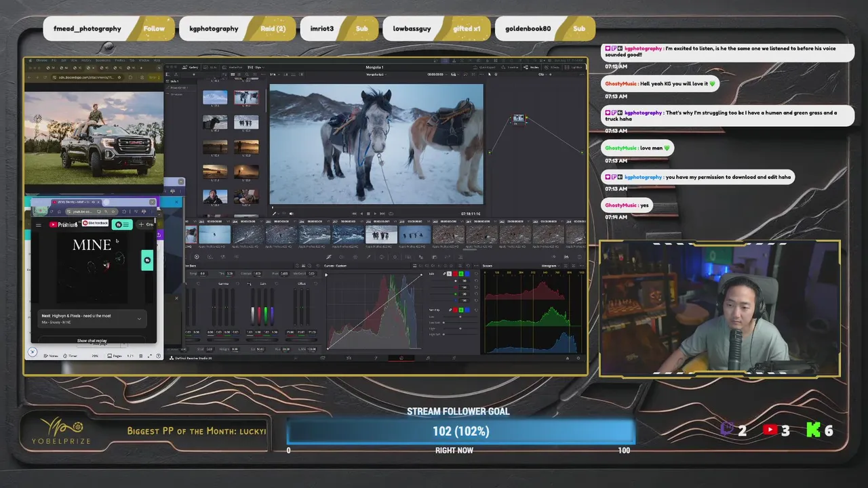The width and height of the screenshot is (868, 488).
Task: Open the LUTs panel in Resolve
Action: (x=210, y=67)
